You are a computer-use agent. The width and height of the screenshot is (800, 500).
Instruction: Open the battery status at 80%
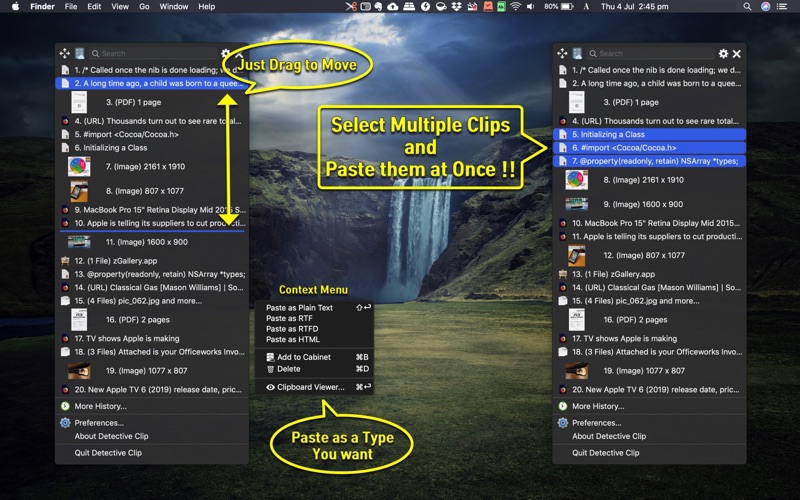point(559,7)
